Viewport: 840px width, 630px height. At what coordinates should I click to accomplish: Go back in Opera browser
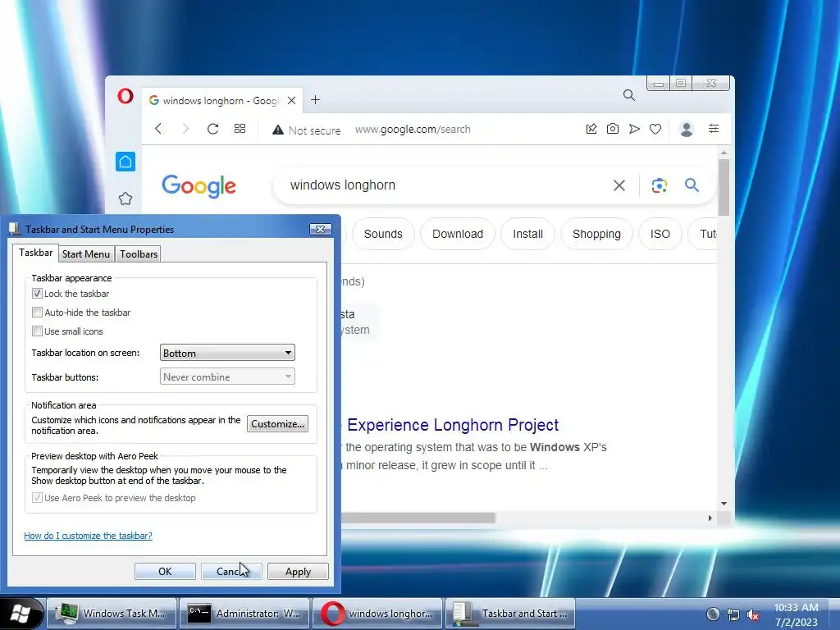point(158,129)
